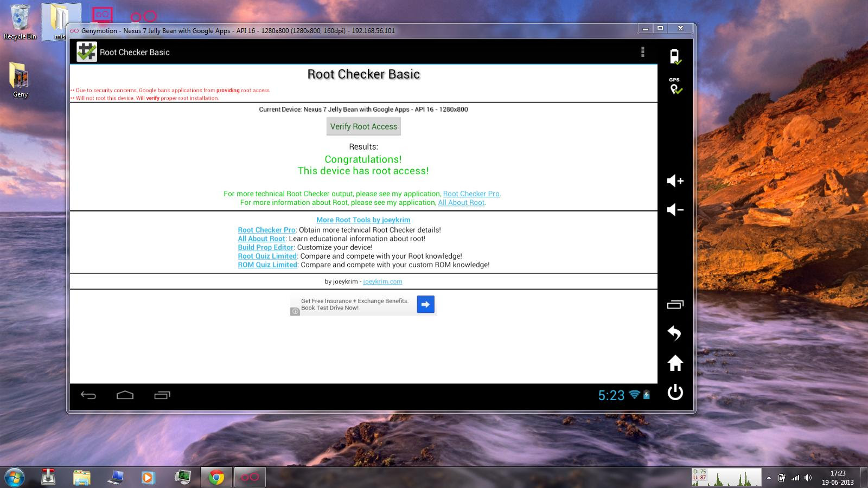The image size is (868, 488).
Task: Open the three-dot overflow menu
Action: [643, 52]
